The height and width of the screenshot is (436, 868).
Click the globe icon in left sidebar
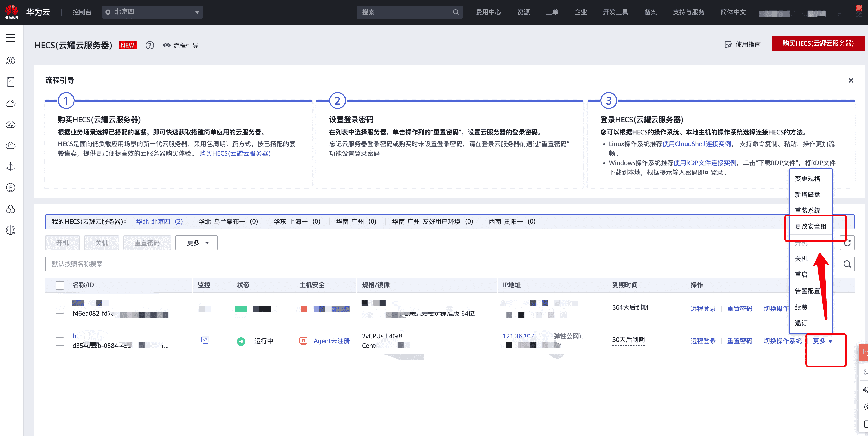click(x=10, y=230)
